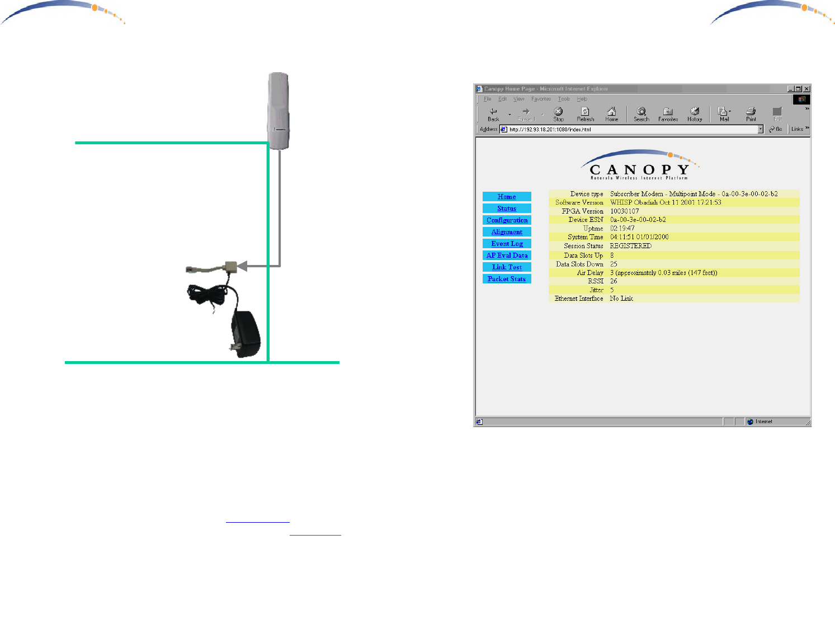This screenshot has height=644, width=835.
Task: Open the Search toolbar button
Action: (641, 114)
